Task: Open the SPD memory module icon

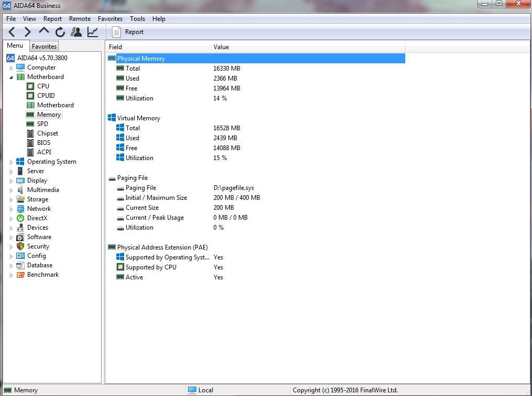Action: click(x=30, y=124)
